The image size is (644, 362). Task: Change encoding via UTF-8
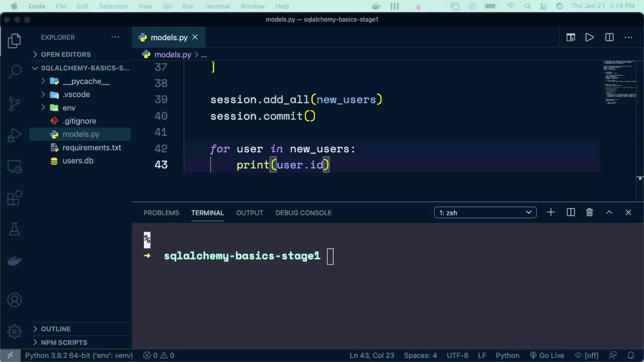[457, 355]
